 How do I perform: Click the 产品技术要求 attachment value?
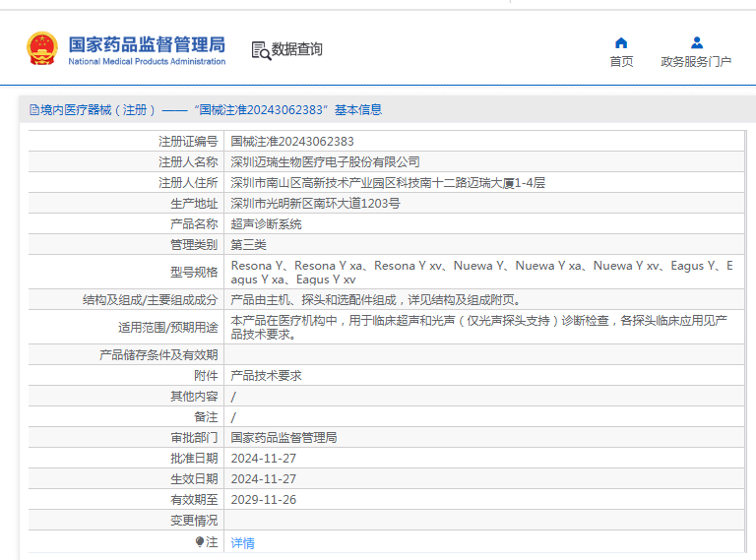266,375
